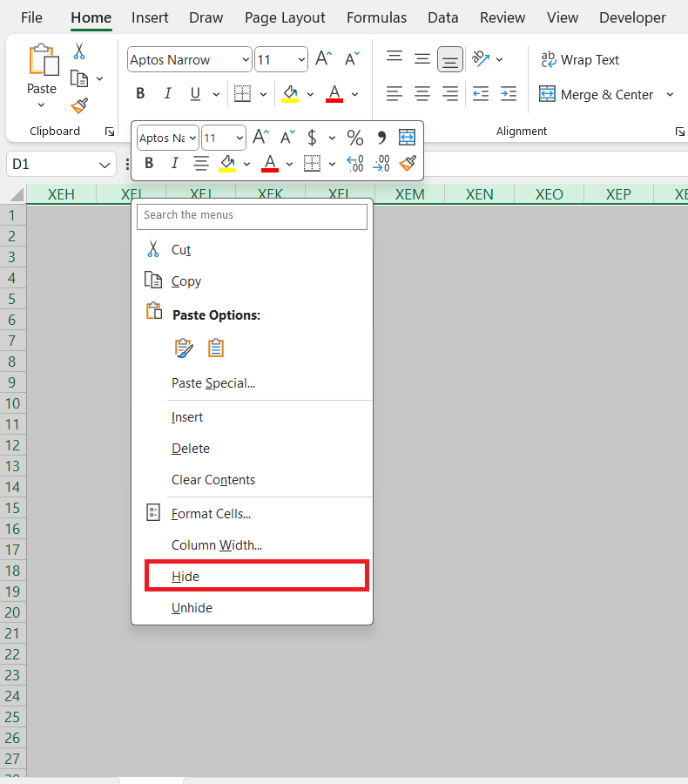Open the ribbon font size combo box
The width and height of the screenshot is (688, 784).
[281, 59]
